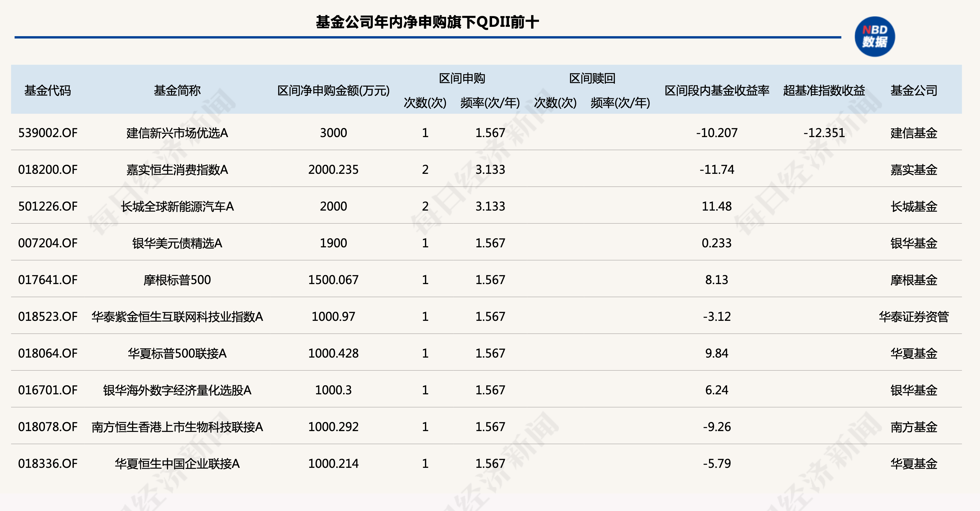Select the 嘉实恒生消费指数A fund name

point(177,170)
